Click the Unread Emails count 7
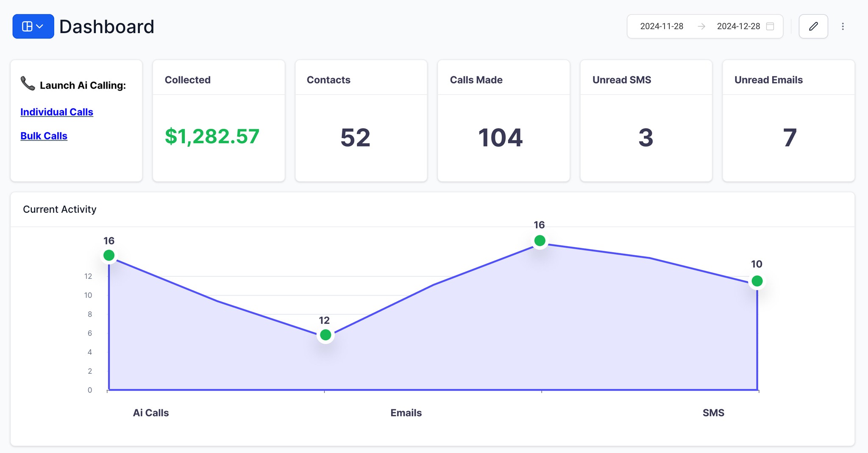Image resolution: width=868 pixels, height=453 pixels. tap(790, 138)
